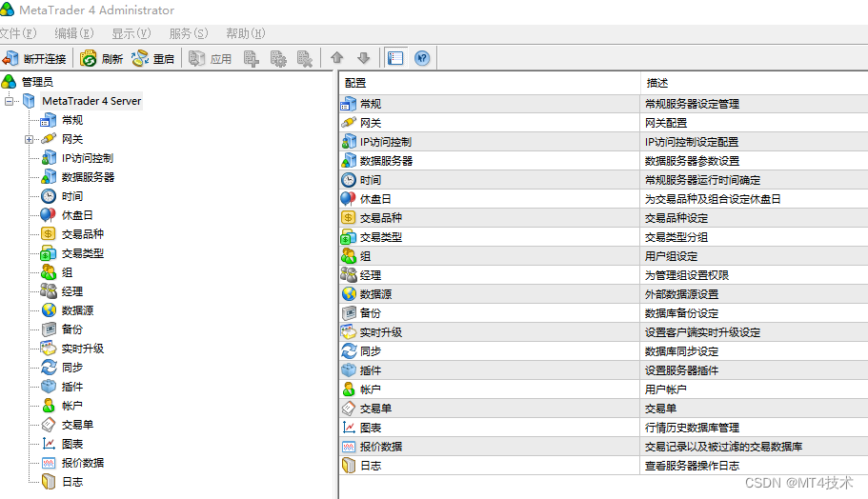Screen dimensions: 868x499
Task: Click the 帐户 user icon in the list
Action: [349, 389]
